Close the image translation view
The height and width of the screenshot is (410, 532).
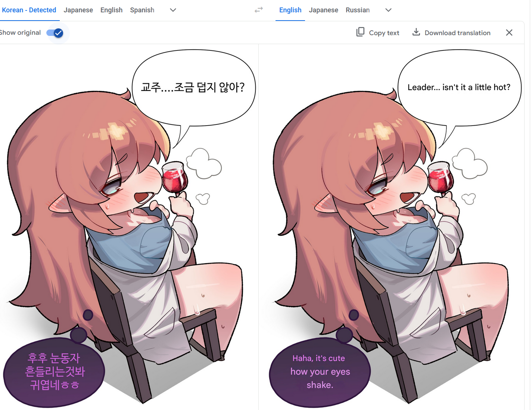[509, 33]
